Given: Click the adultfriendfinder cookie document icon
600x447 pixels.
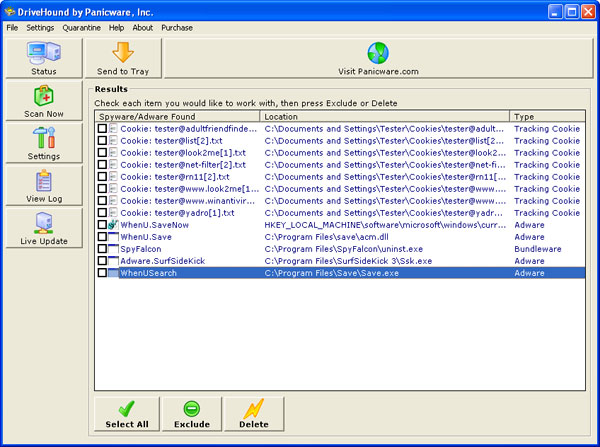Looking at the screenshot, I should pos(113,129).
